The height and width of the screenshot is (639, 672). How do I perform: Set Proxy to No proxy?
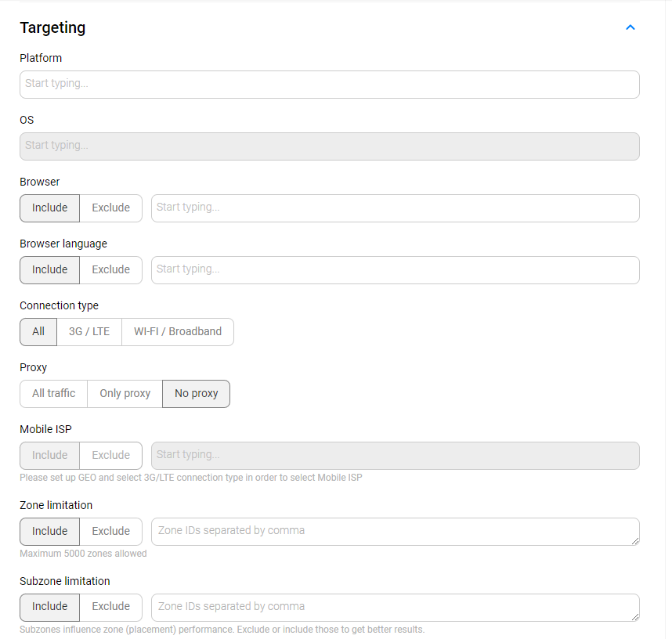click(196, 394)
